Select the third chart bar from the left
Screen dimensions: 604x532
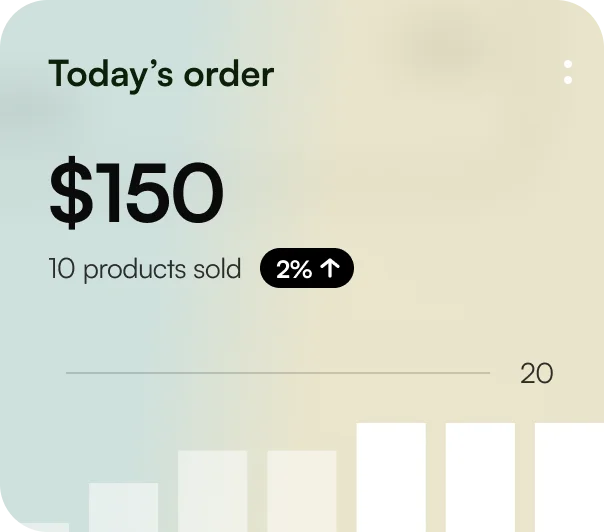click(x=212, y=491)
